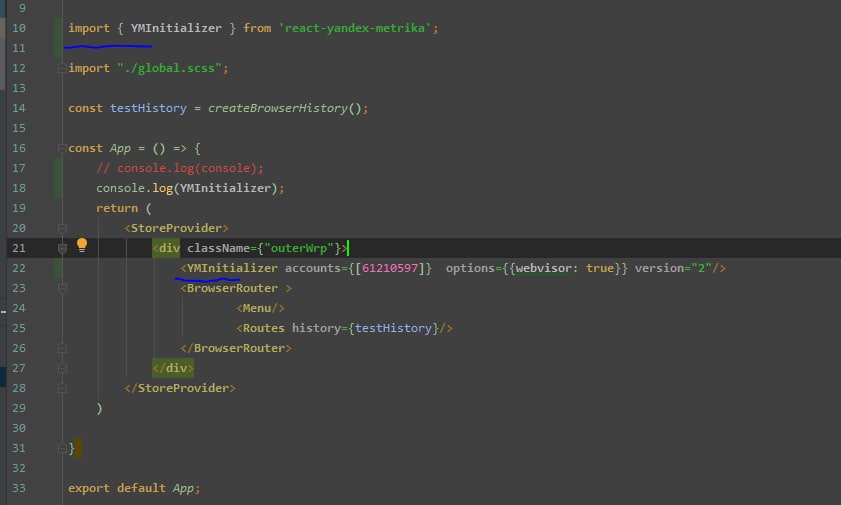Click line number 33 in the gutter

click(x=19, y=488)
